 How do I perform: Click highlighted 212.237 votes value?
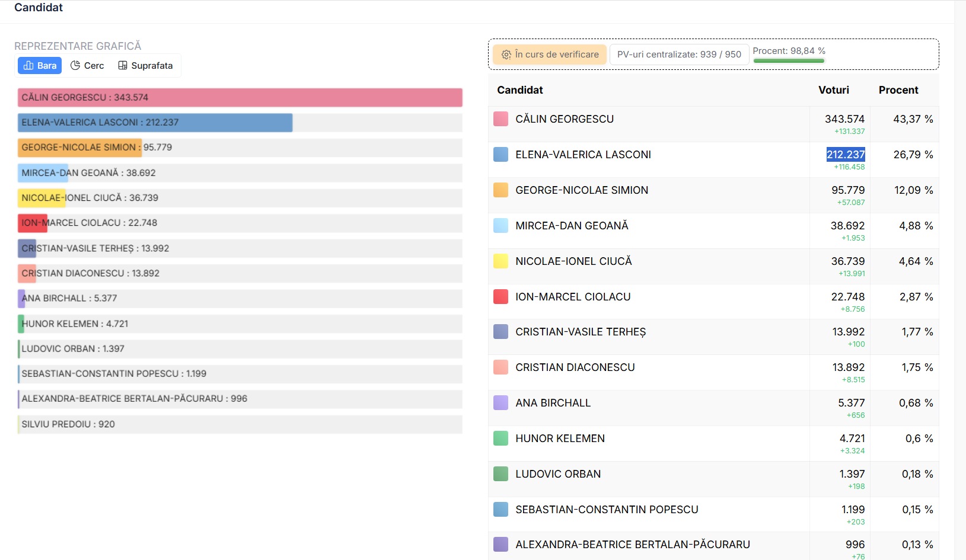(846, 155)
